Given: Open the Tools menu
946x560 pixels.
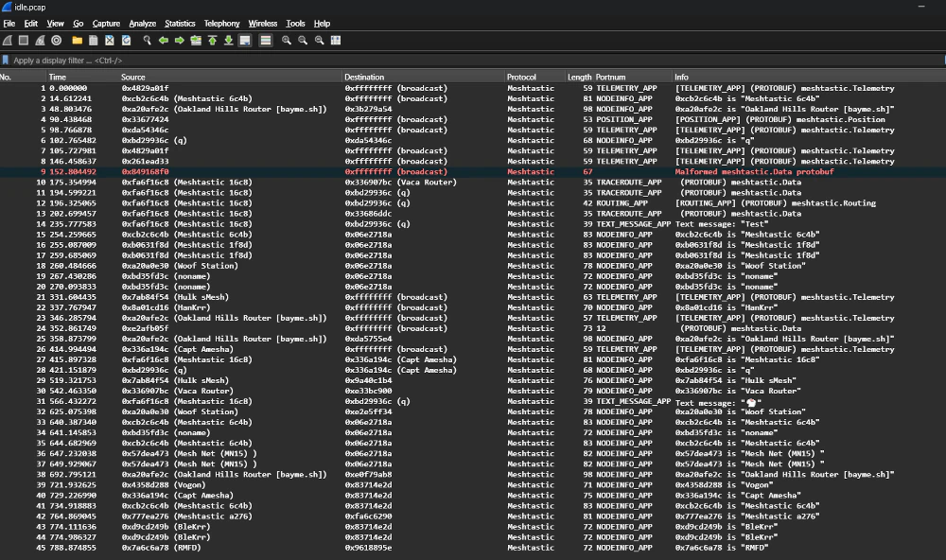Looking at the screenshot, I should [295, 24].
